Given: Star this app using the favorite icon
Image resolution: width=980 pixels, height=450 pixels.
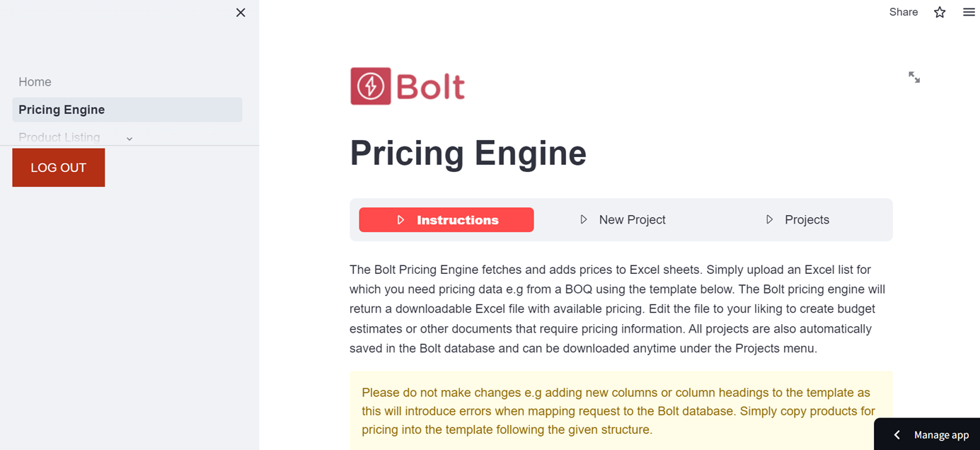Looking at the screenshot, I should tap(940, 12).
